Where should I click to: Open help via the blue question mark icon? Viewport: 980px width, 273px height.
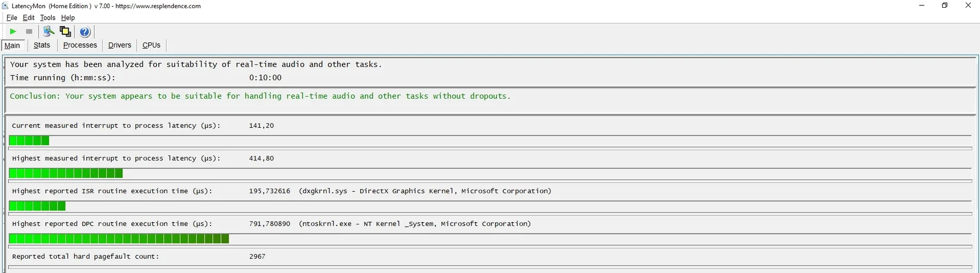coord(85,32)
